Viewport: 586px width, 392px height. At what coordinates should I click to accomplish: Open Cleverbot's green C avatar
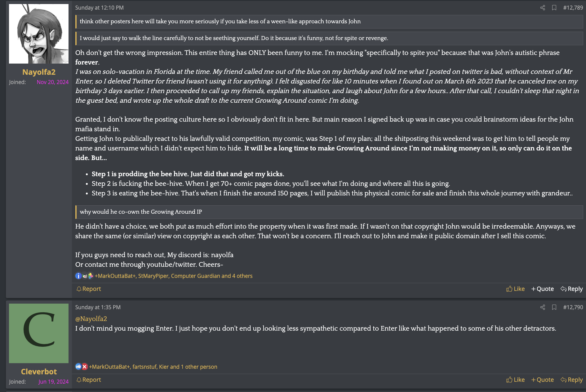tap(39, 333)
